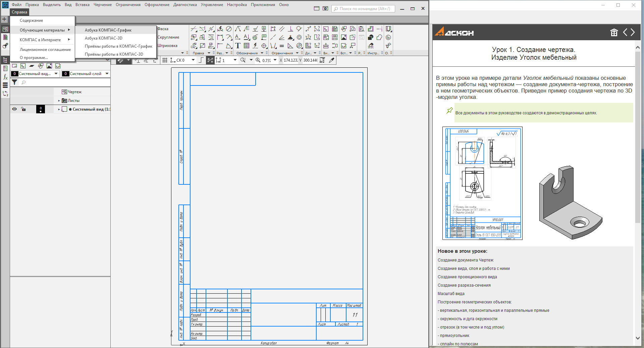Select the angular dimension tool
644x348 pixels.
click(x=229, y=46)
